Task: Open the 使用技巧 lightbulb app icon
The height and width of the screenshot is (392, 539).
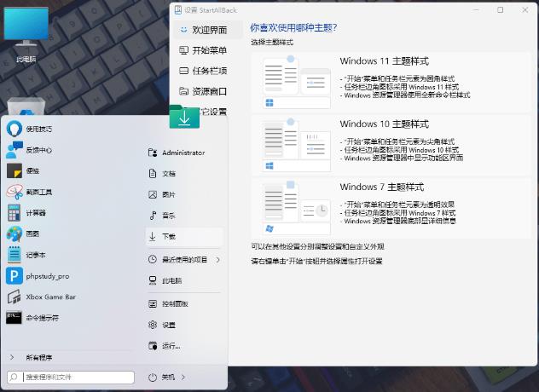Action: [14, 129]
